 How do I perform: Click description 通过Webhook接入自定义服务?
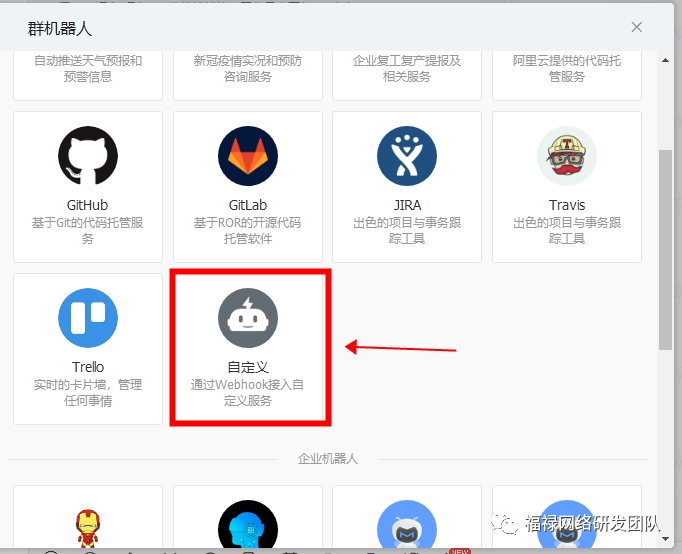coord(248,393)
